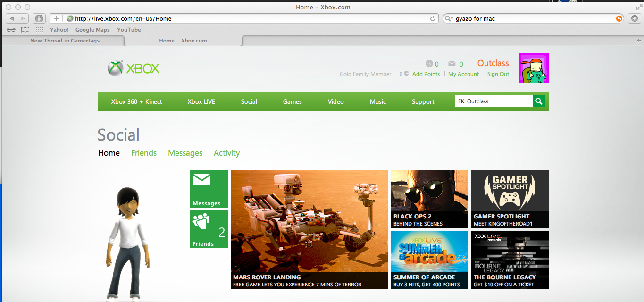Open the Yahoo! bookmark
The image size is (644, 302).
click(59, 30)
